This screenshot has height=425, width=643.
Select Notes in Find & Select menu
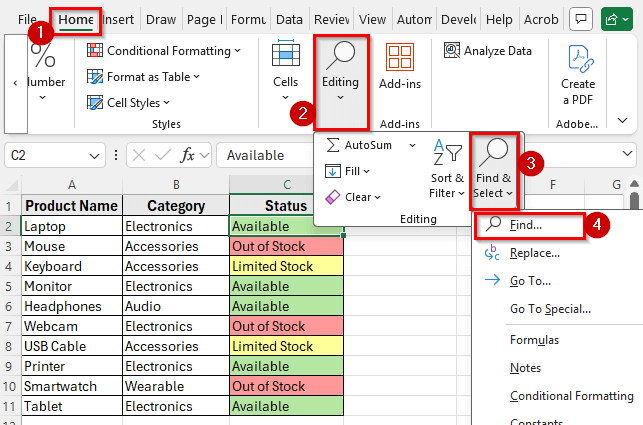[x=525, y=368]
